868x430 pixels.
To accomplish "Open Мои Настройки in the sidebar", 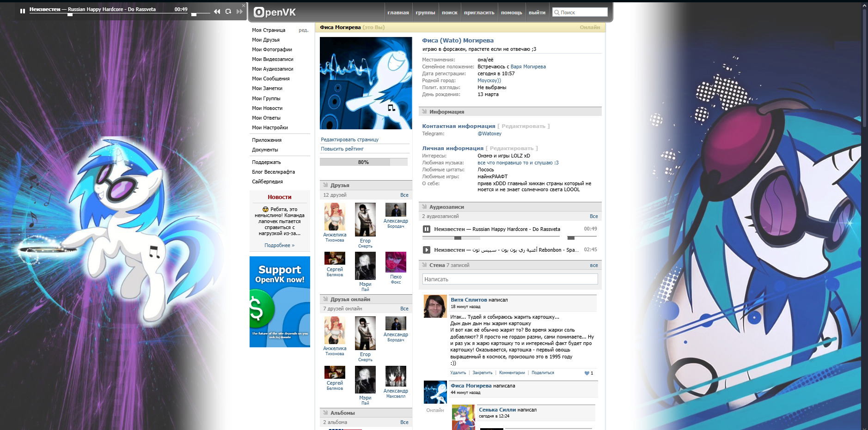I will coord(270,127).
